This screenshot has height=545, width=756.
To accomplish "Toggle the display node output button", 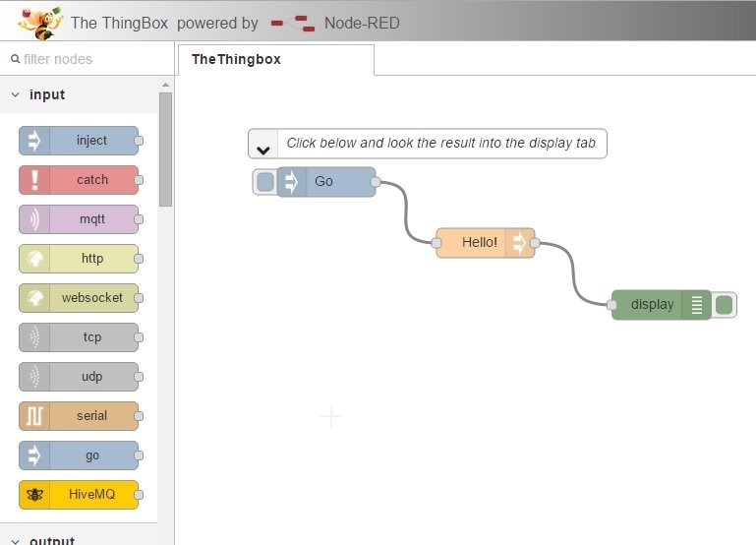I will coord(725,305).
